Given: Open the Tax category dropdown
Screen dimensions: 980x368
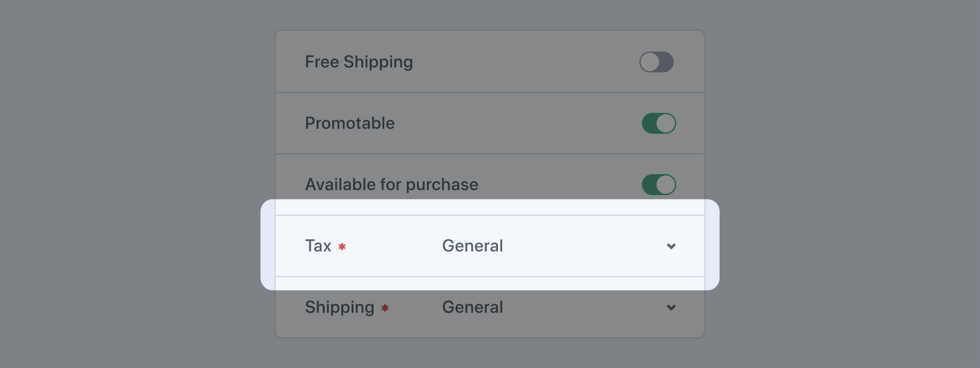Looking at the screenshot, I should 554,246.
